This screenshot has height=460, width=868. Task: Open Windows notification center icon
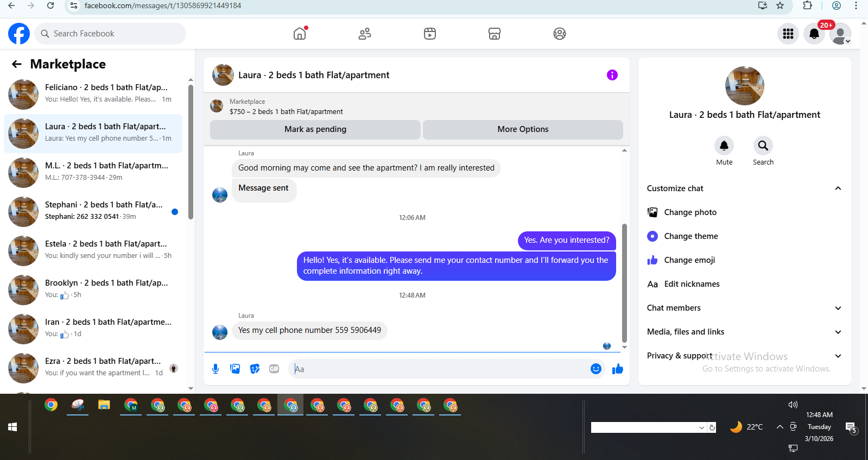point(851,428)
